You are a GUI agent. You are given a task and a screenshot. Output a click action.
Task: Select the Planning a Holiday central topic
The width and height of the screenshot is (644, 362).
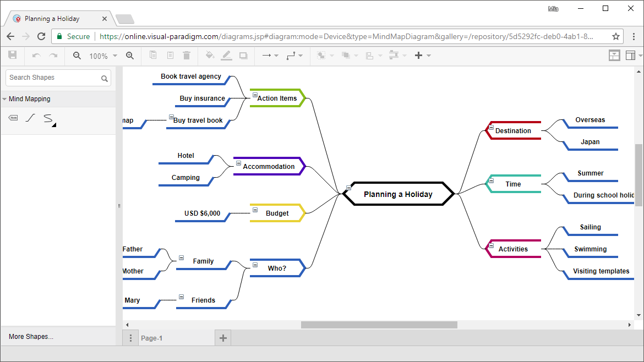coord(398,194)
